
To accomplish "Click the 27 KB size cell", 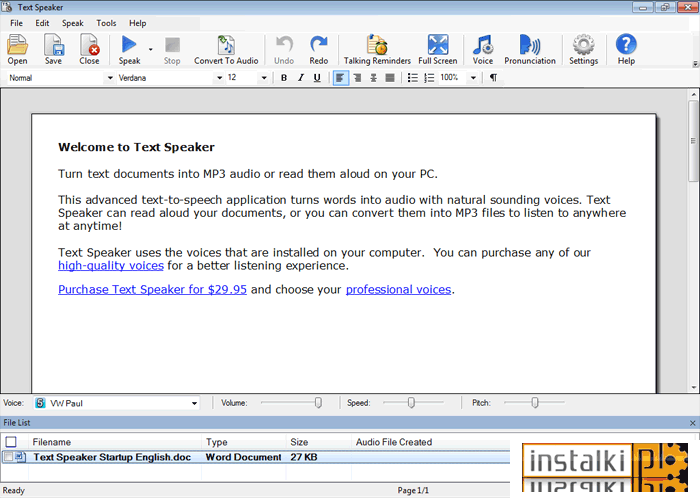I will pyautogui.click(x=304, y=457).
